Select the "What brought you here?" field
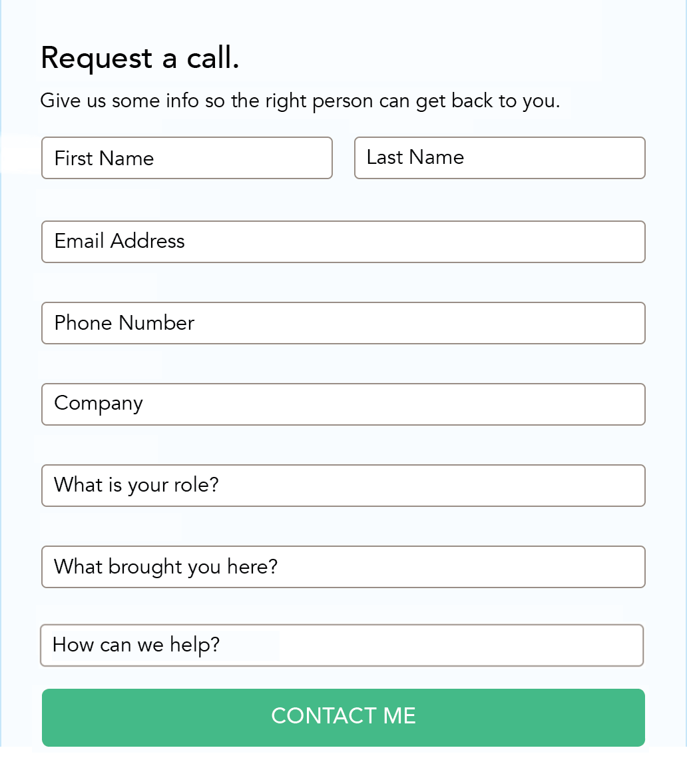Image resolution: width=687 pixels, height=784 pixels. [343, 567]
